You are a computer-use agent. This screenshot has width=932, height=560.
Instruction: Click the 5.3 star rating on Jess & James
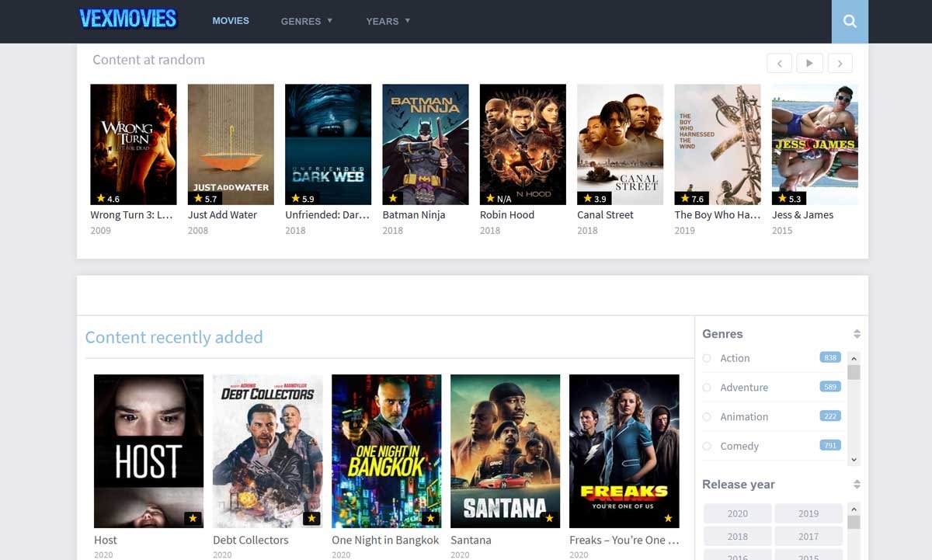click(x=789, y=199)
